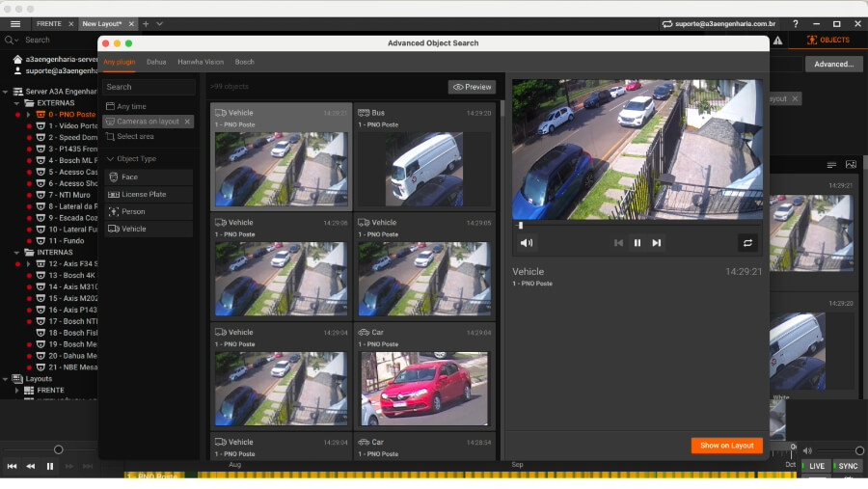Toggle the loop icon in preview player

click(x=747, y=242)
